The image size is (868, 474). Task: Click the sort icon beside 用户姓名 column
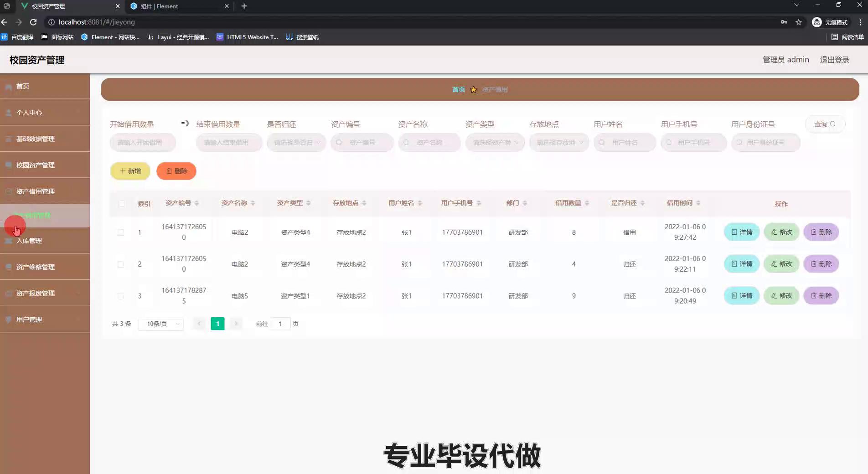pos(419,203)
